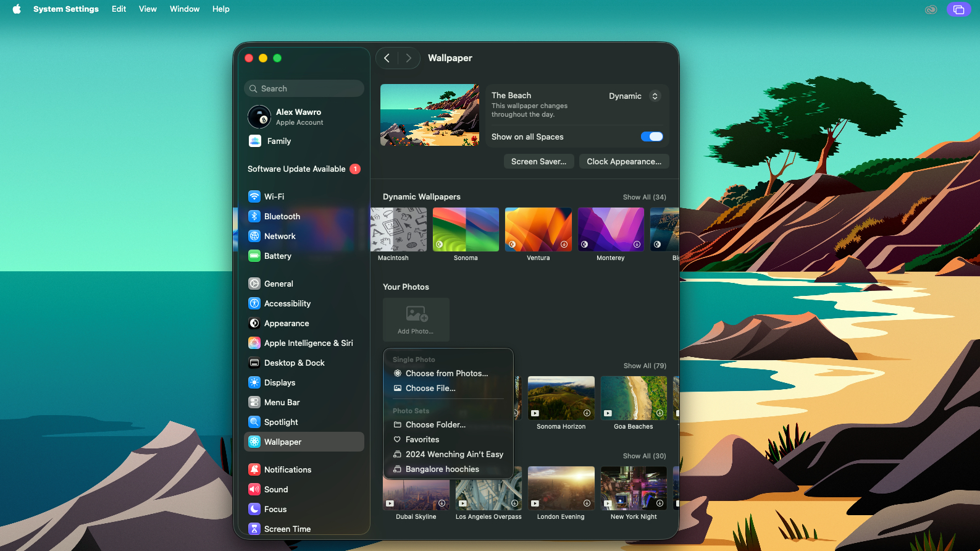Image resolution: width=980 pixels, height=551 pixels.
Task: Choose 'Choose from Photos...' in the popup menu
Action: (448, 373)
